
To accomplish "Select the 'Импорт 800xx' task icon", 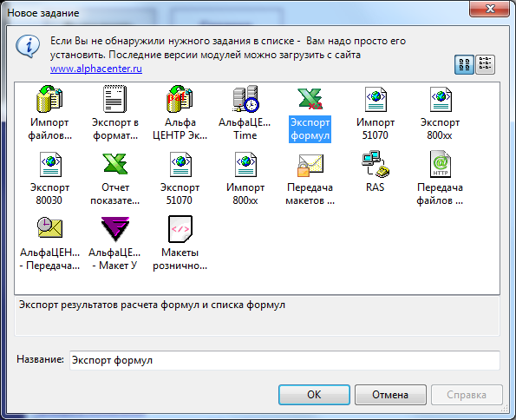I will (x=245, y=164).
